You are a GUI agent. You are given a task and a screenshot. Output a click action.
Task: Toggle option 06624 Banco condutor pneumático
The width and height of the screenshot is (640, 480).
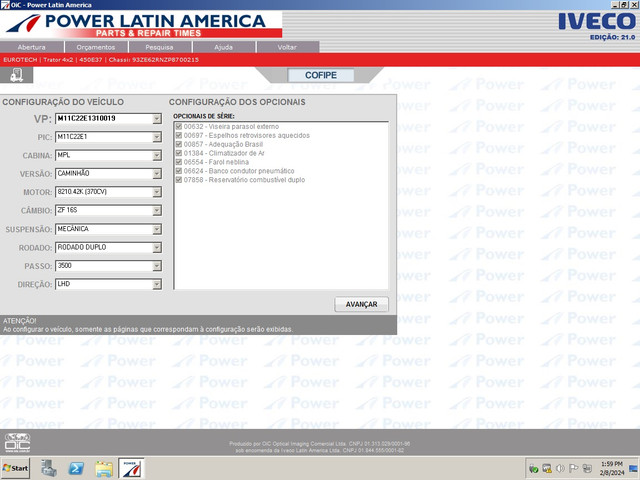click(178, 171)
